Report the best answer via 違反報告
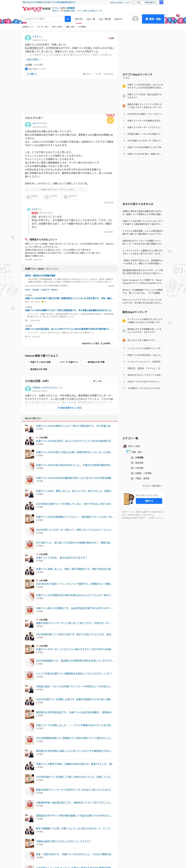186x868 pixels. coord(108,203)
